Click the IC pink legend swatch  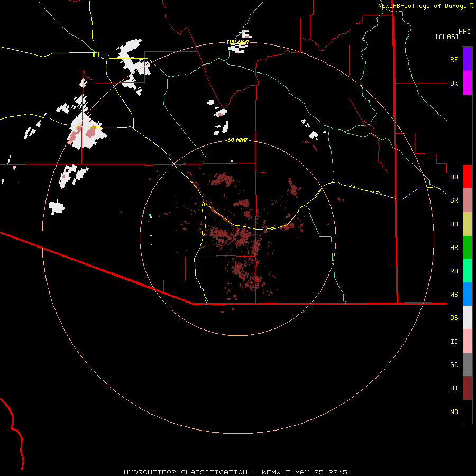click(467, 341)
